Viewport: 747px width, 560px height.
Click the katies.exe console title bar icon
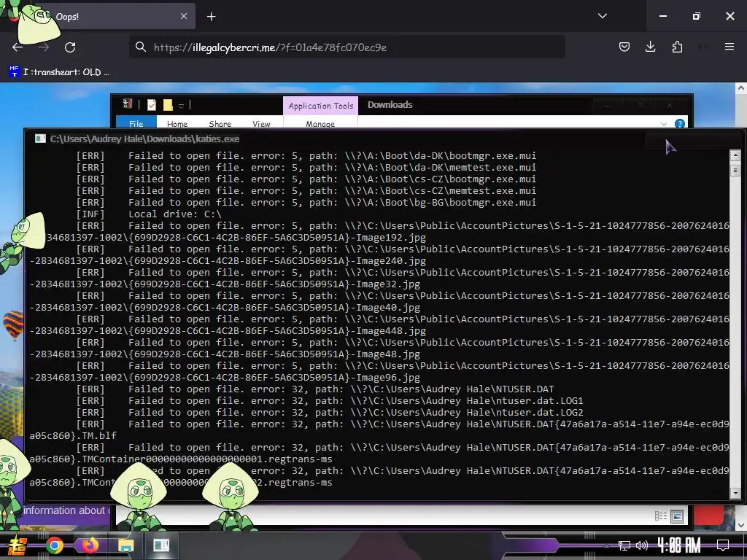tap(40, 139)
